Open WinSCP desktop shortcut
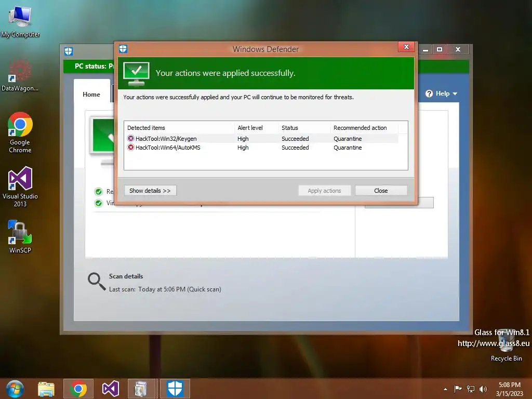This screenshot has height=399, width=532. 20,236
